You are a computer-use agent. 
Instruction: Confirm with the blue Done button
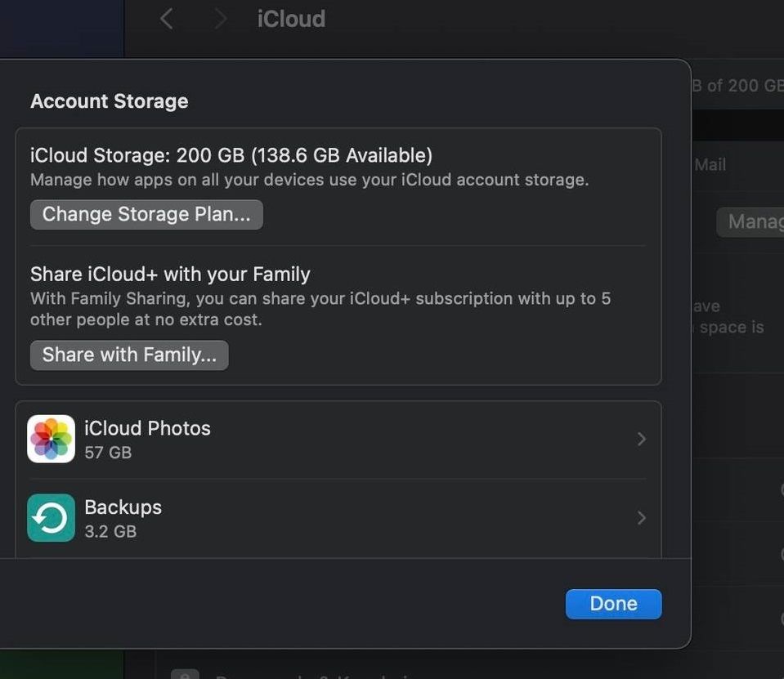613,604
